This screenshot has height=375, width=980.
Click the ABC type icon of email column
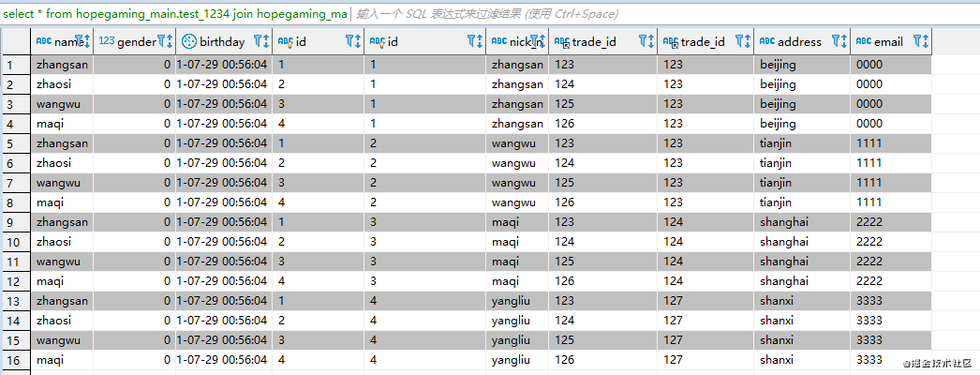pyautogui.click(x=864, y=41)
